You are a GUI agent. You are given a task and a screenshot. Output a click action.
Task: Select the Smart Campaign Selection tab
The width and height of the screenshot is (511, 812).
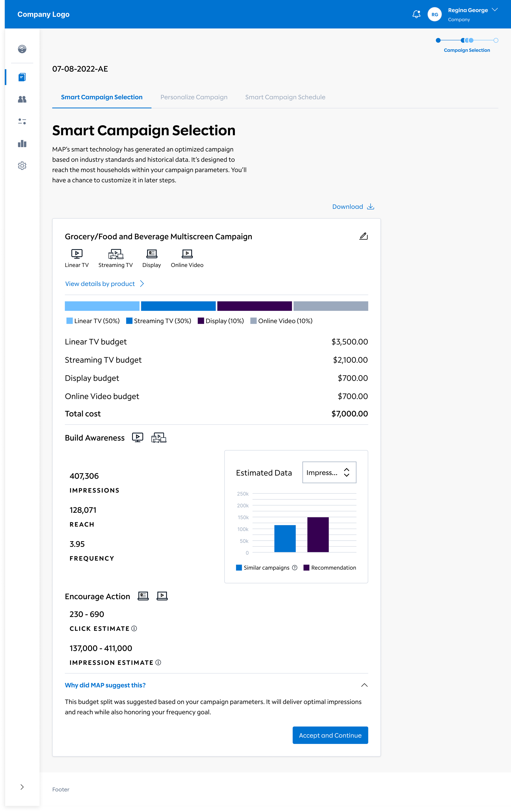tap(102, 97)
